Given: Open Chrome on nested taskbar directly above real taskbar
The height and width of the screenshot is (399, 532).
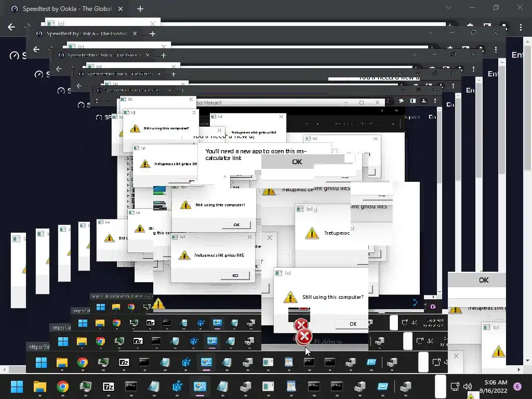Looking at the screenshot, I should pos(83,363).
